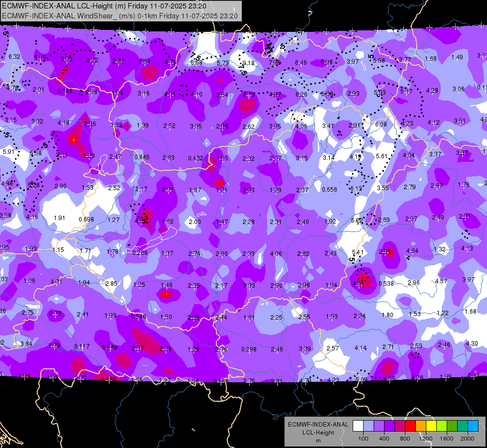Select the dark green legend color swatch
This screenshot has height=448, width=487.
tap(452, 426)
